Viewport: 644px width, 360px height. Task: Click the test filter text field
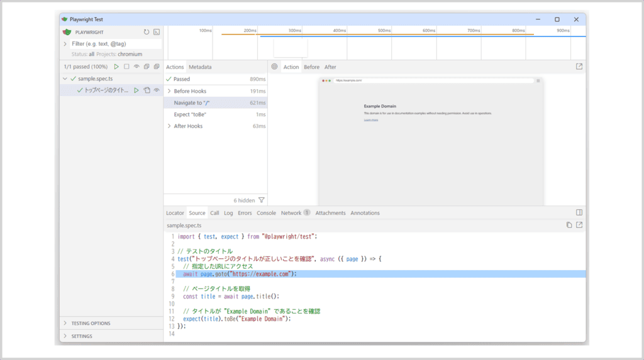[115, 44]
